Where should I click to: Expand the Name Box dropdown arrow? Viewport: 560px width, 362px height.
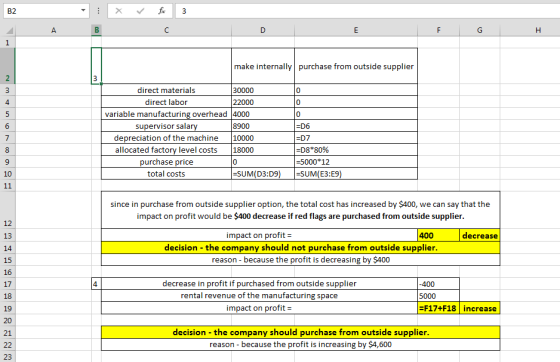tap(83, 10)
